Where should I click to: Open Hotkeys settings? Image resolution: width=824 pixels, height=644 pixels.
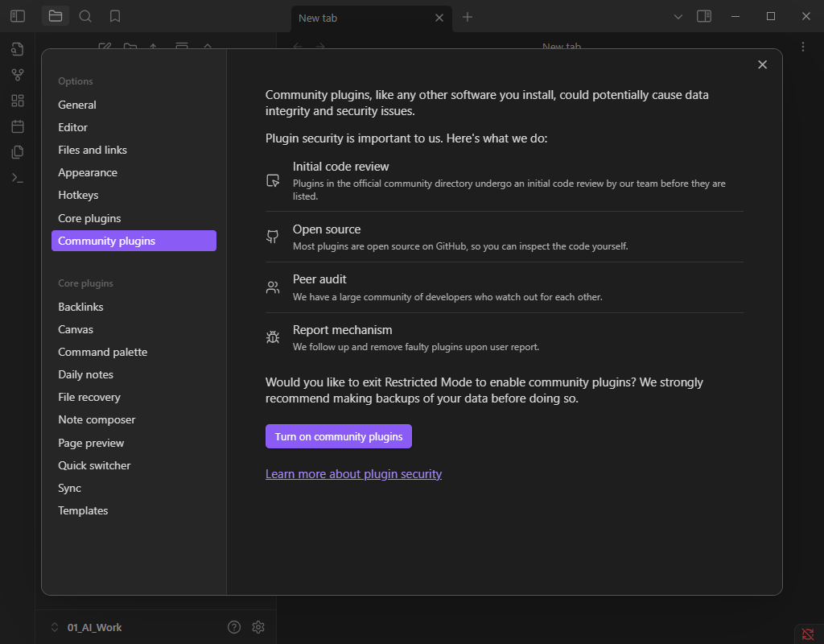pos(134,195)
